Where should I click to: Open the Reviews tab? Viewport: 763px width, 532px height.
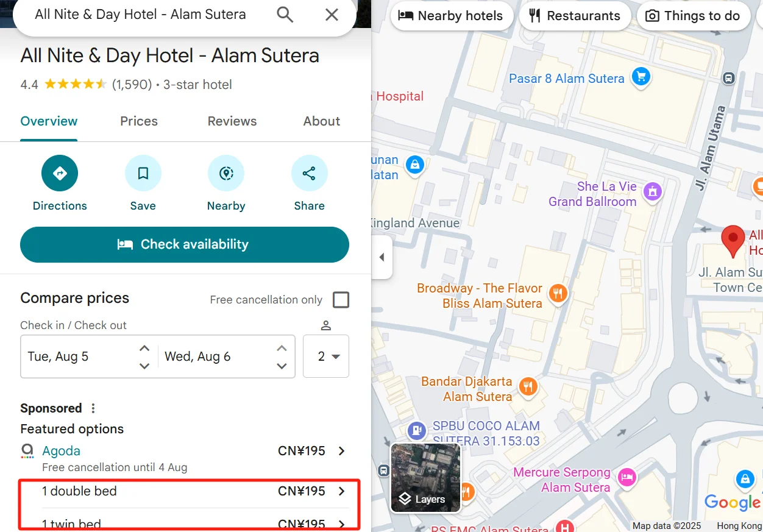pyautogui.click(x=232, y=121)
